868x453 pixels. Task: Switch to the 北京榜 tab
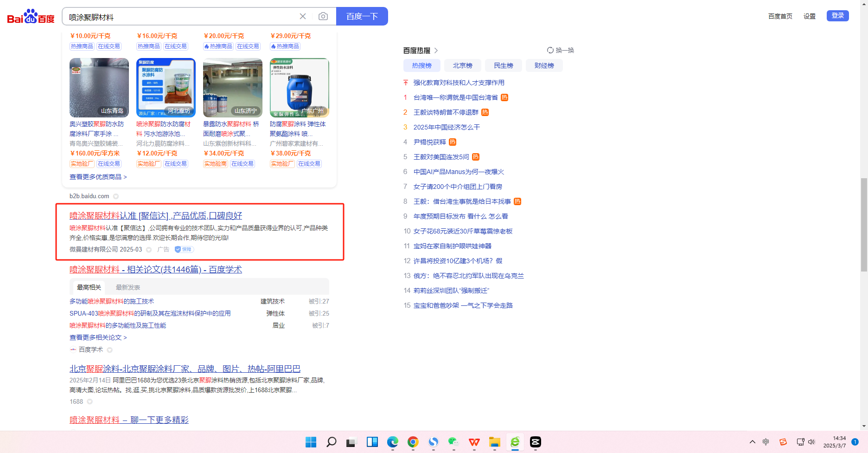462,65
